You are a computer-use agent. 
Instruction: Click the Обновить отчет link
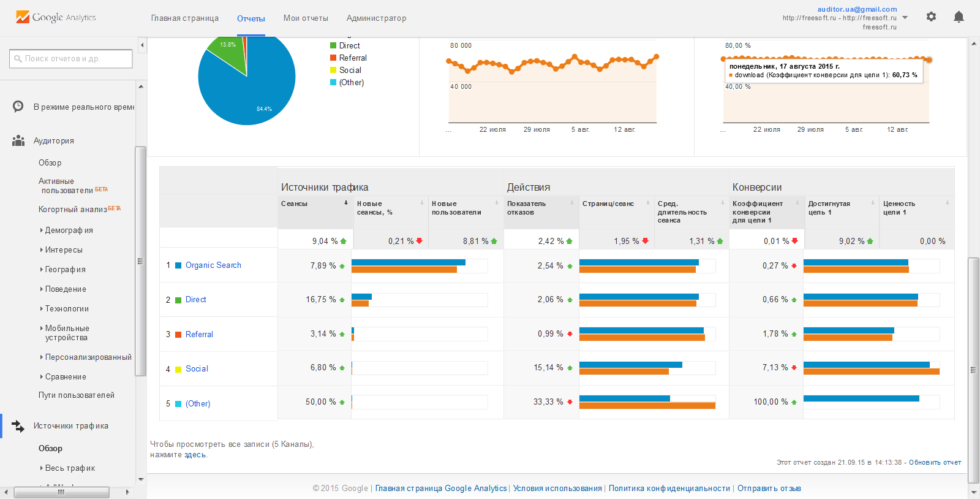point(935,462)
